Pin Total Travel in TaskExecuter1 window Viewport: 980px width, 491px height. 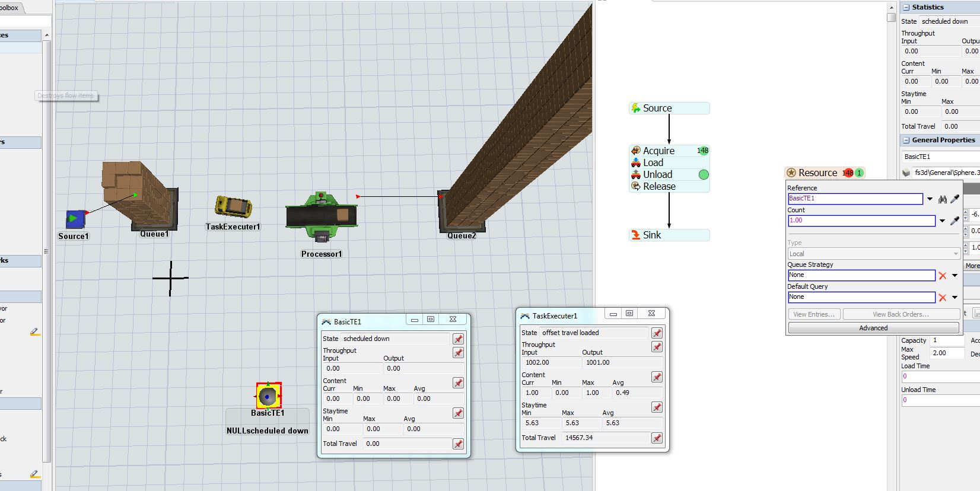coord(657,438)
